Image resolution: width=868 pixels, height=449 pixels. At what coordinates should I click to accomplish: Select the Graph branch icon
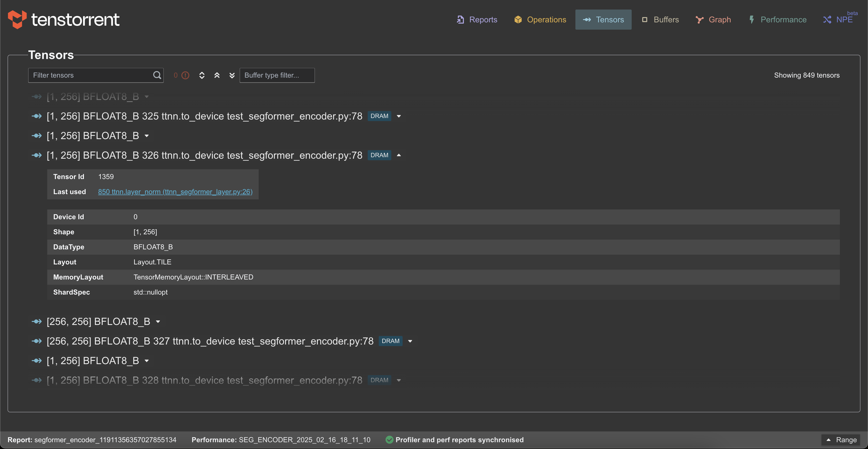[x=699, y=20]
